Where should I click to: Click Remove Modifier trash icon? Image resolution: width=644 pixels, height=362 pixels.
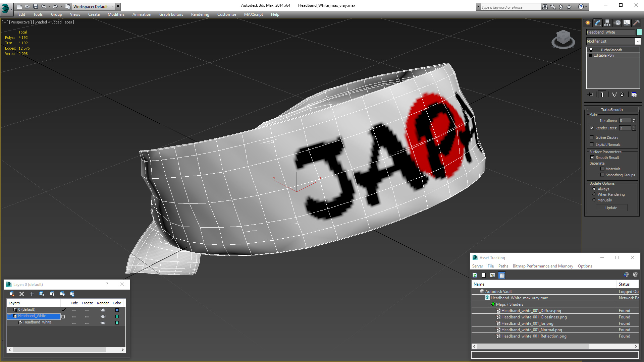tap(622, 95)
